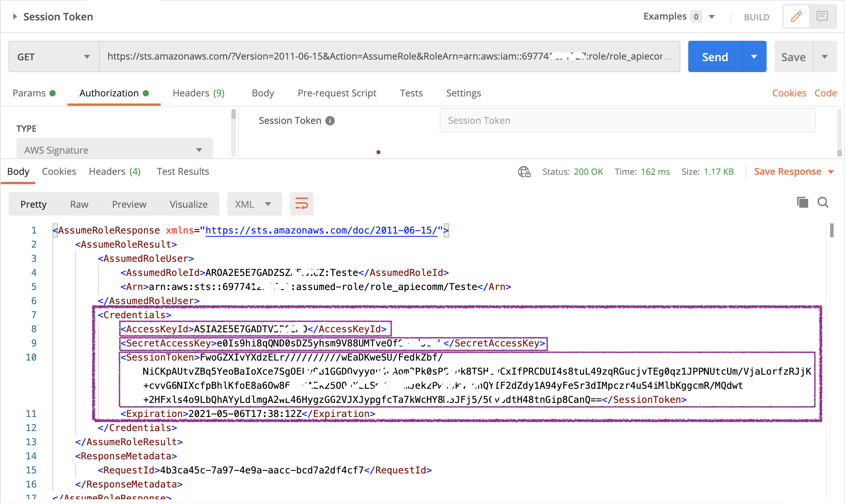Open the Examples dropdown
Viewport: 845px width, 504px height.
[x=712, y=16]
